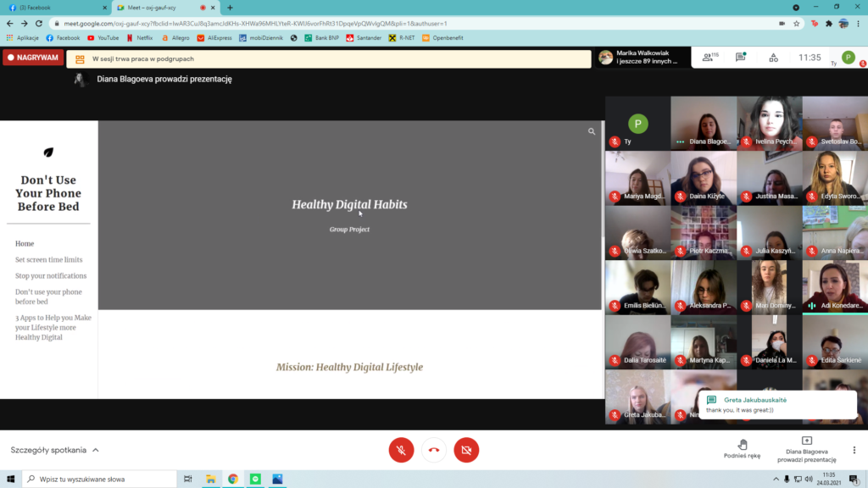The height and width of the screenshot is (488, 868).
Task: Open the participants list icon
Action: (705, 58)
